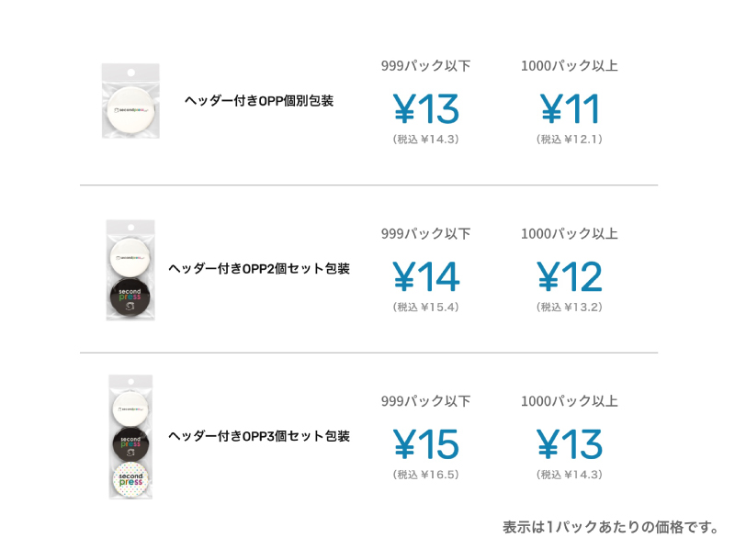Open the 3-badge set package image
Screen dimensions: 735x560
coord(130,436)
